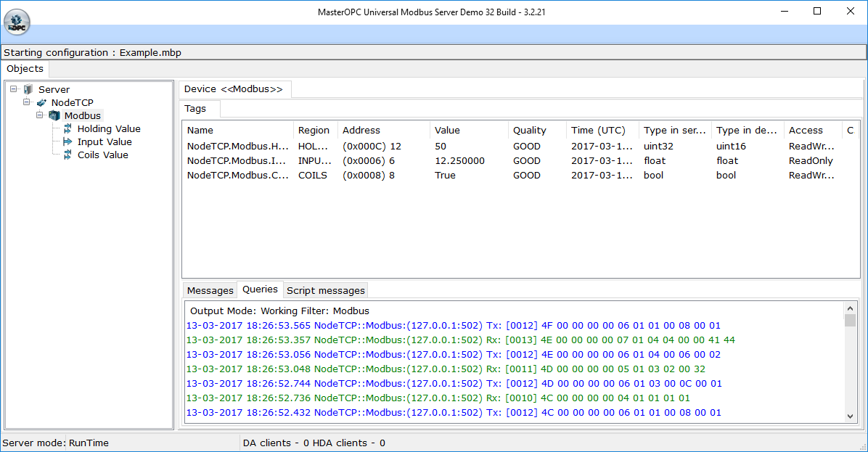Minimize the MasterOPC window
Viewport: 868px width, 452px height.
pos(785,11)
